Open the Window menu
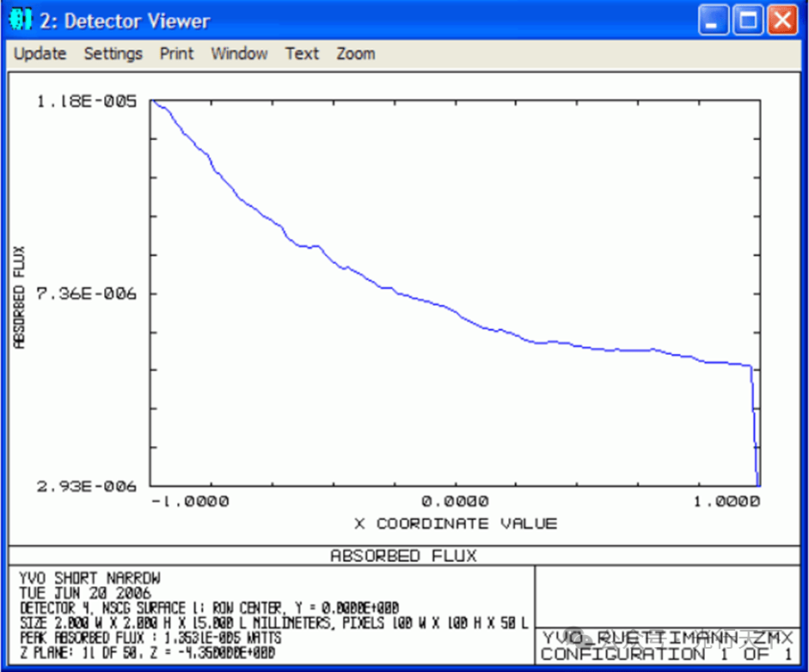This screenshot has width=809, height=672. [239, 53]
